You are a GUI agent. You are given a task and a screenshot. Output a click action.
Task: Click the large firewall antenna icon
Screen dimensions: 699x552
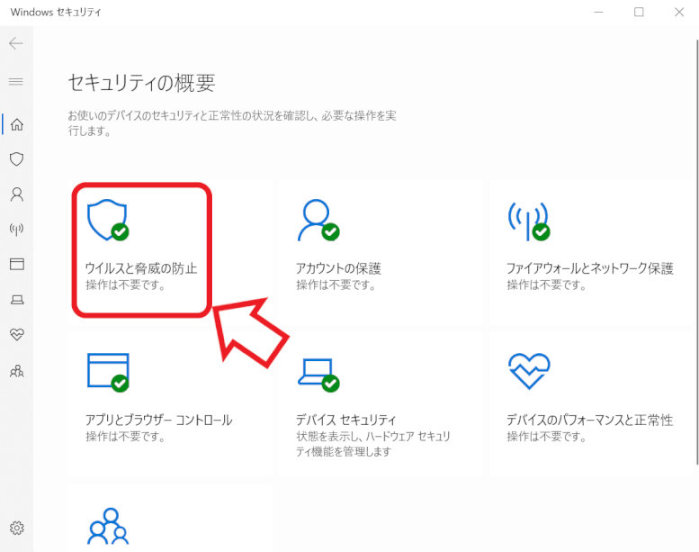tap(529, 221)
